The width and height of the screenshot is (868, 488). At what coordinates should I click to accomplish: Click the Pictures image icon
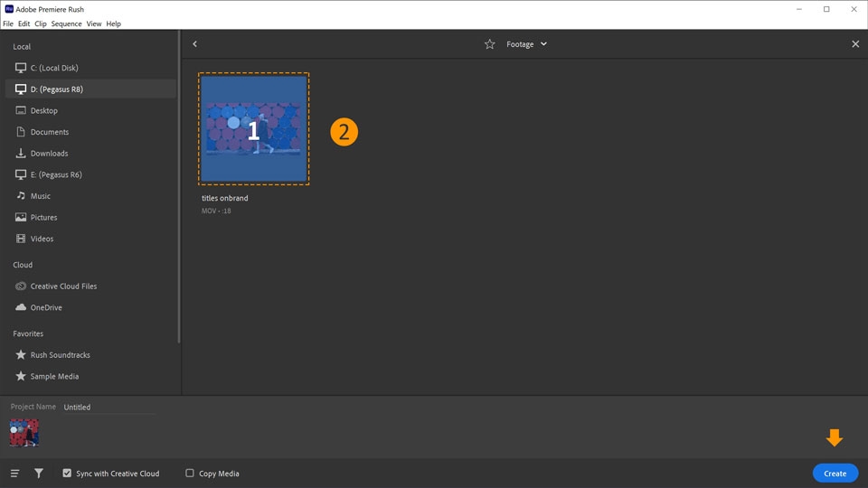pos(21,218)
